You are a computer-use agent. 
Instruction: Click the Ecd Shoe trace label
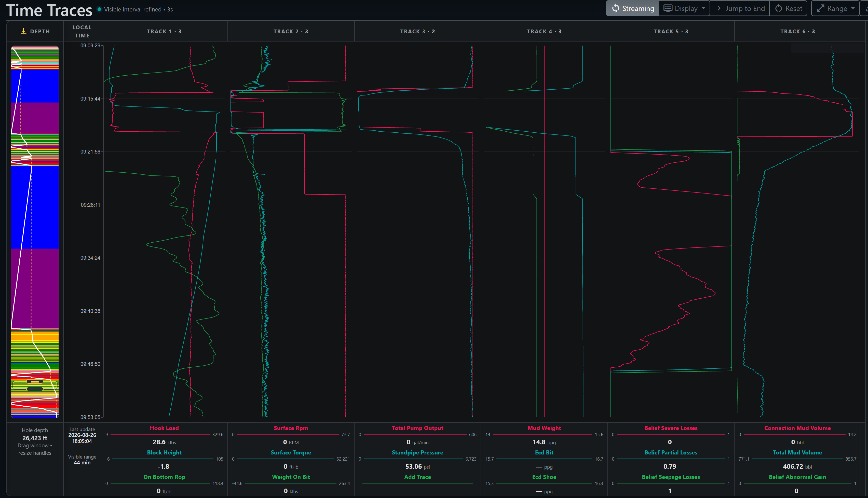click(x=544, y=477)
